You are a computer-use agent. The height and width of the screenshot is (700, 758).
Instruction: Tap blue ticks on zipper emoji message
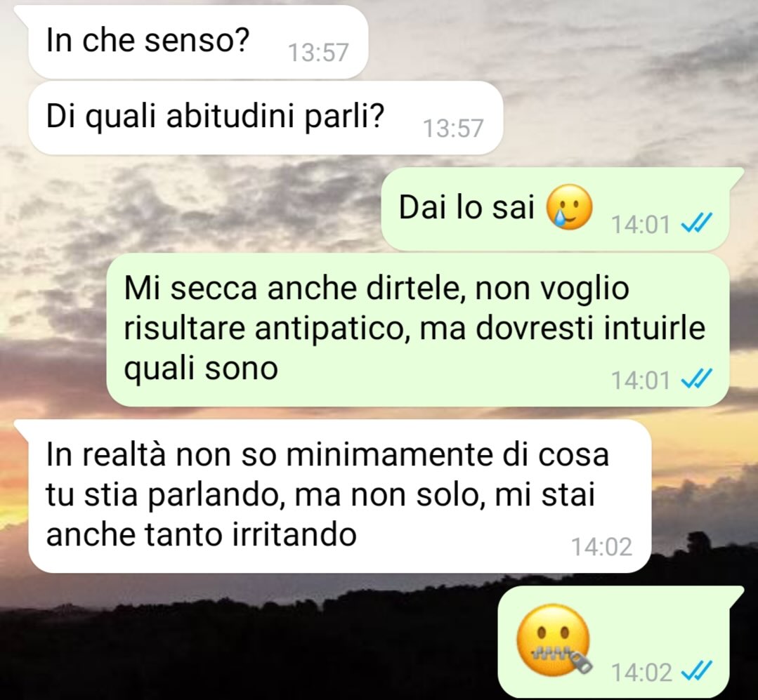pos(696,671)
